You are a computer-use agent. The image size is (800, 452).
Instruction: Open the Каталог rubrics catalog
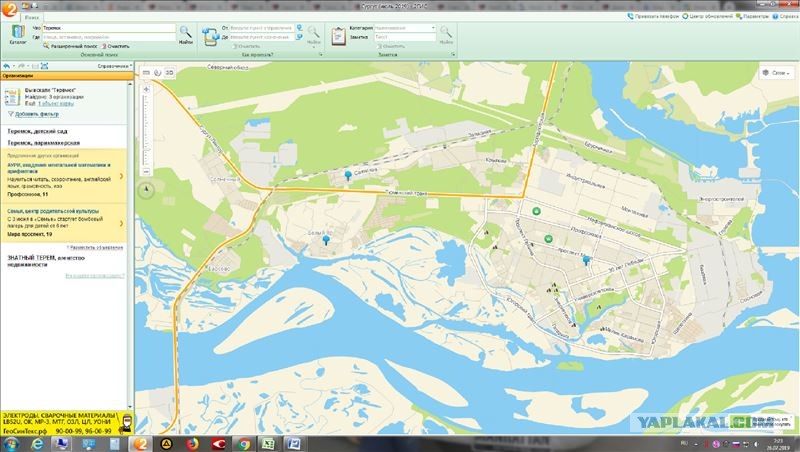18,35
